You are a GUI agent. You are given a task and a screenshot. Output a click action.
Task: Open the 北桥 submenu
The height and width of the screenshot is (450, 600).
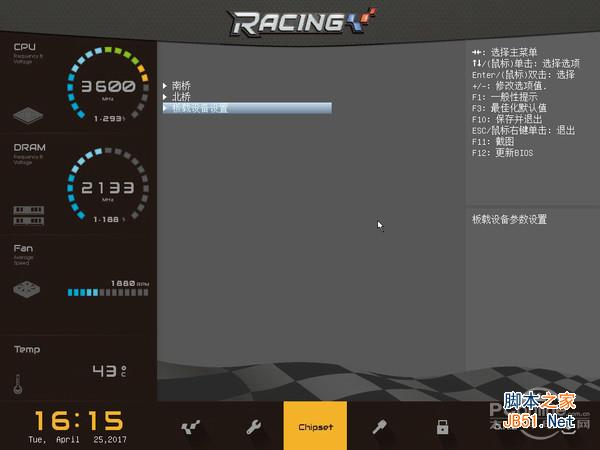coord(181,96)
